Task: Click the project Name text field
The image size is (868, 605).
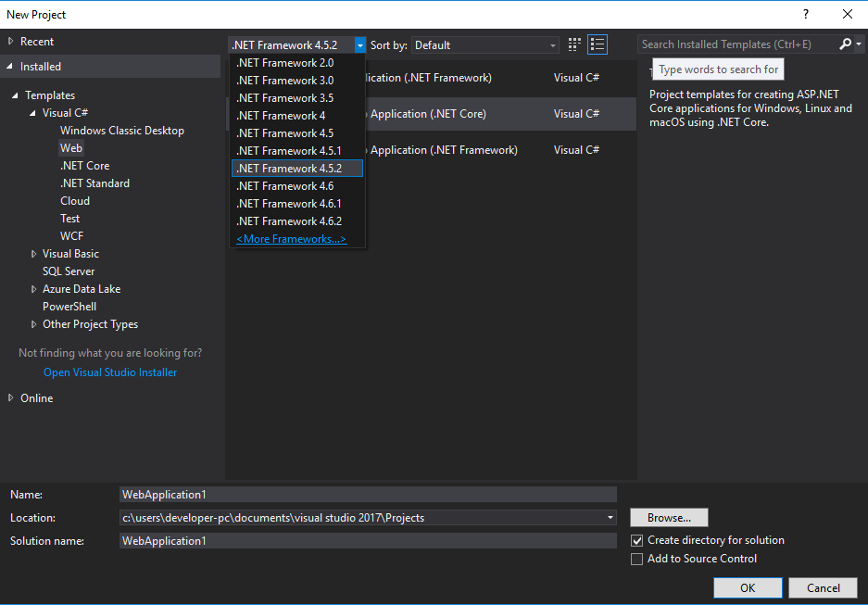Action: point(368,495)
